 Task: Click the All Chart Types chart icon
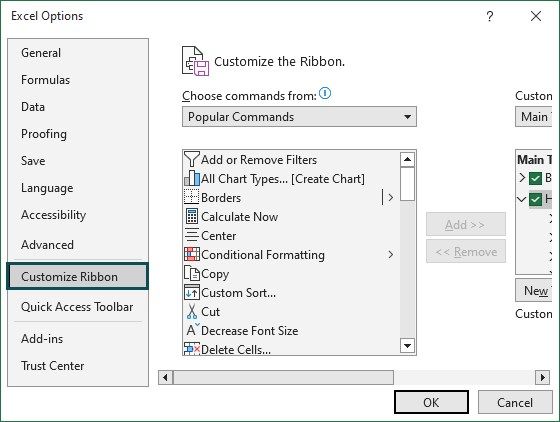(x=191, y=178)
